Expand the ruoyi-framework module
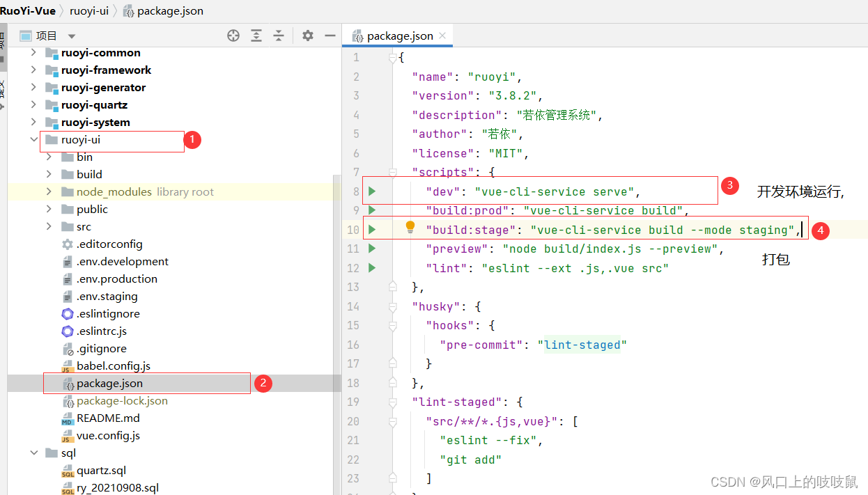This screenshot has height=495, width=868. [33, 70]
